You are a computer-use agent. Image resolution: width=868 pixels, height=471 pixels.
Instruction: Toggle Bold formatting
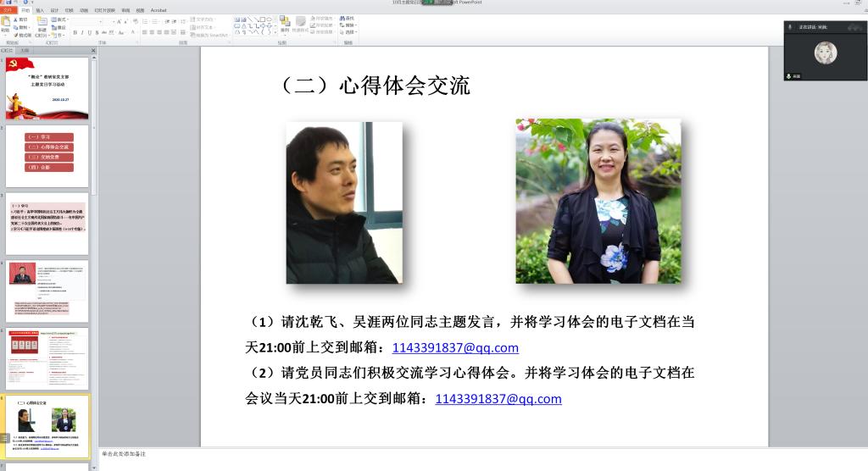[x=75, y=33]
